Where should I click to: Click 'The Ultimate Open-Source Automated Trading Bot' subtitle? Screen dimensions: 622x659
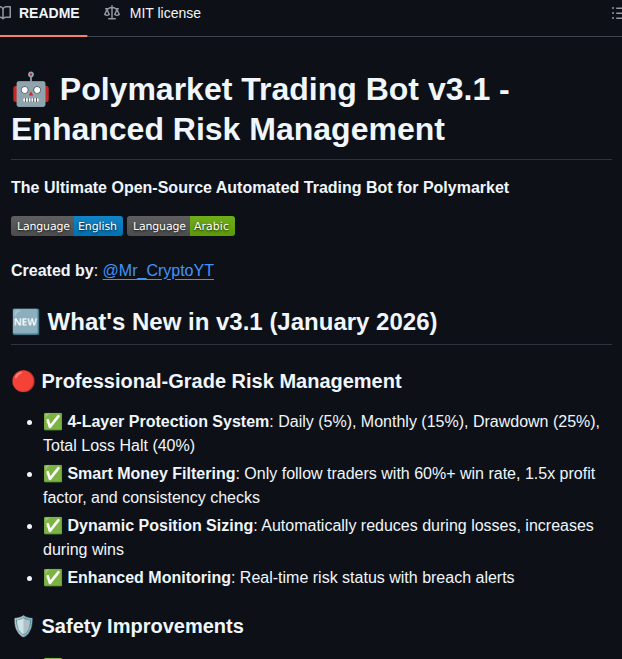pos(260,187)
